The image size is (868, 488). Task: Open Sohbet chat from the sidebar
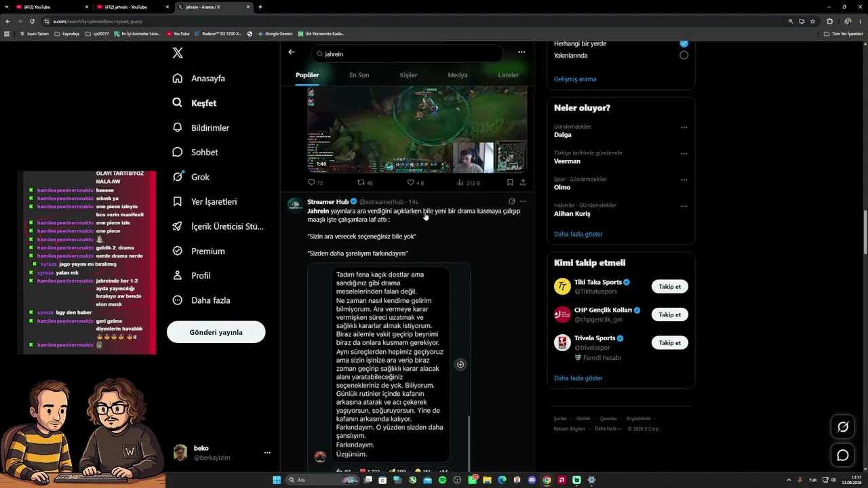coord(195,152)
